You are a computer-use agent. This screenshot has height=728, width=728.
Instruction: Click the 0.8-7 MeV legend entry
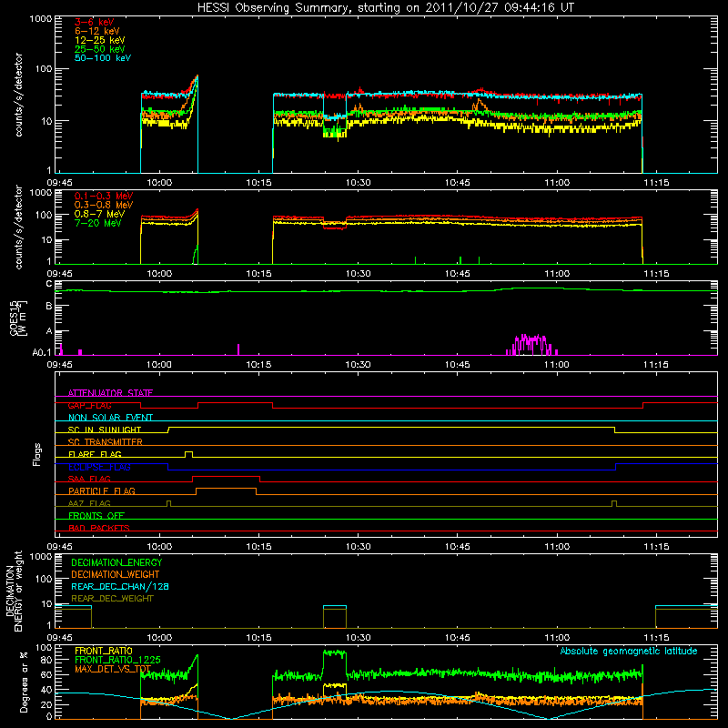[x=100, y=214]
